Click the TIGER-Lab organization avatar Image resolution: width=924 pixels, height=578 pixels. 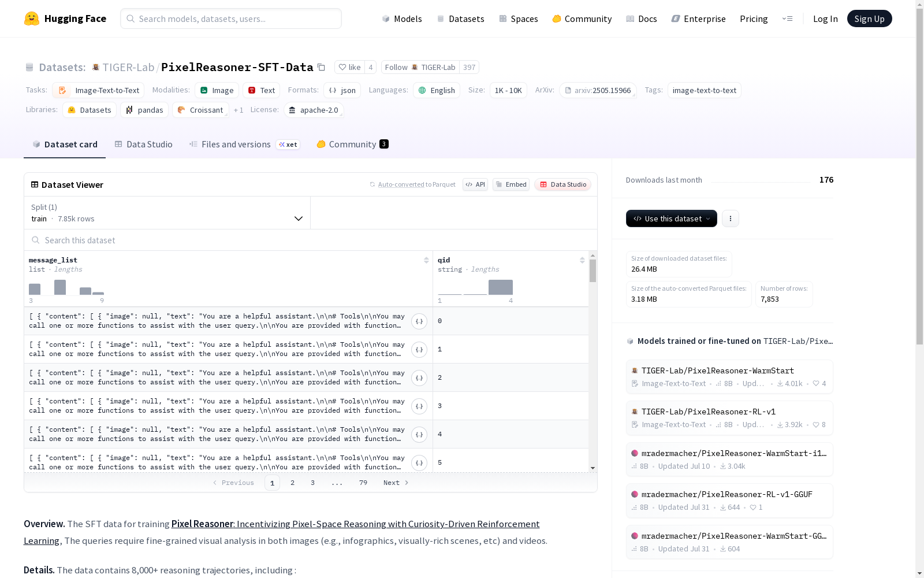(96, 67)
